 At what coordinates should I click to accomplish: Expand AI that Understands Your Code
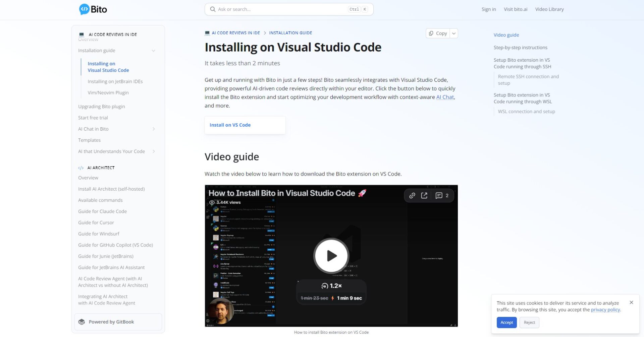coord(154,151)
